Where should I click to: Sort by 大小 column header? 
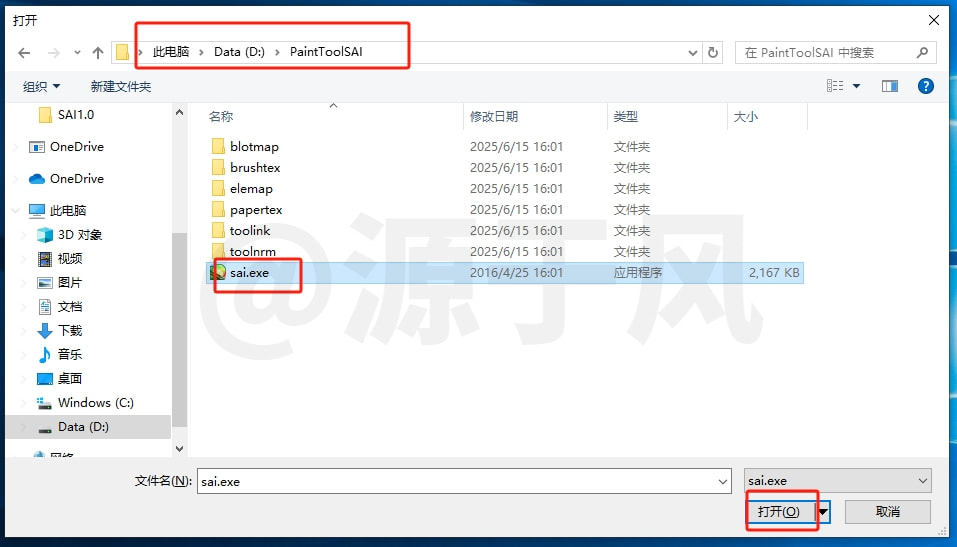(745, 116)
